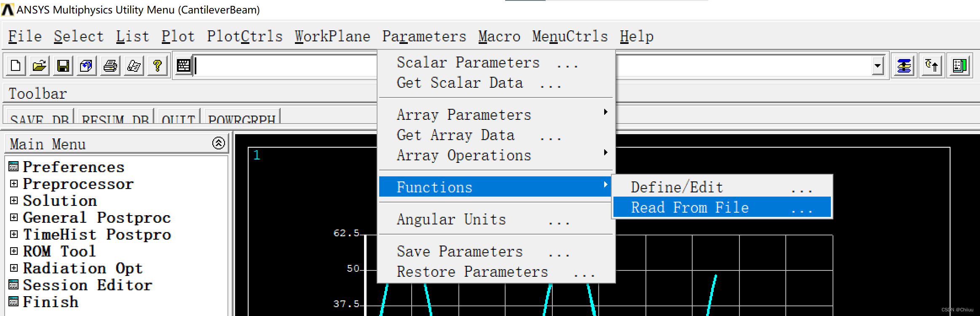Open the List menu

point(133,36)
